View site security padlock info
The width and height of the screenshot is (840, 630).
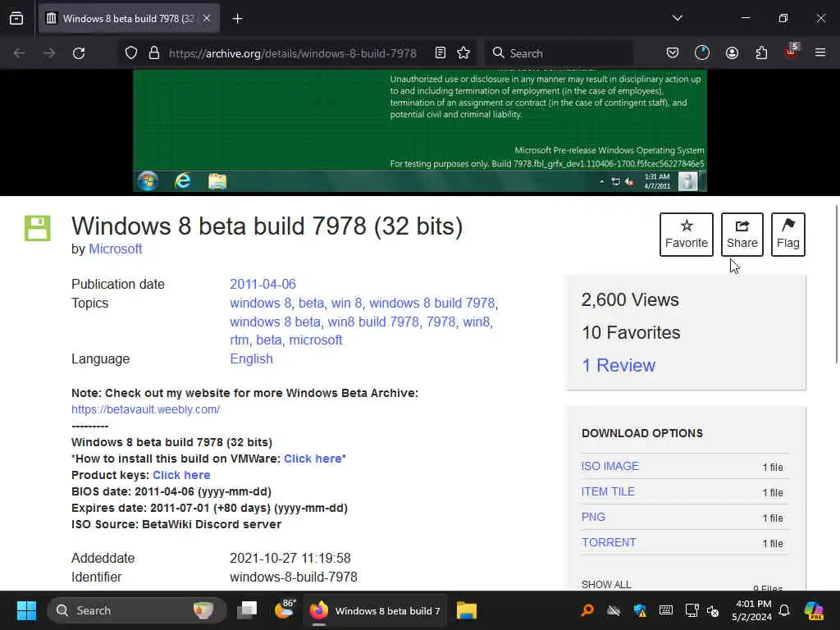coord(154,53)
